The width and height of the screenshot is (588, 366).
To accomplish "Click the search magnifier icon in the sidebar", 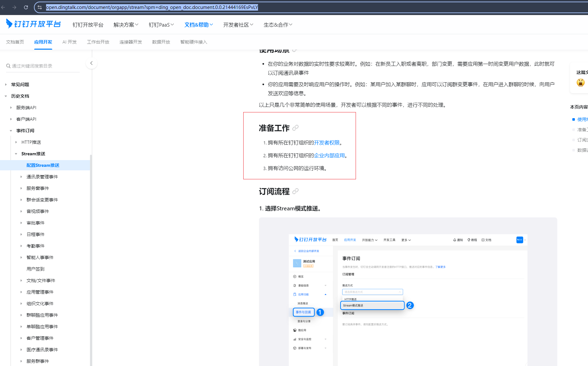I will 8,66.
